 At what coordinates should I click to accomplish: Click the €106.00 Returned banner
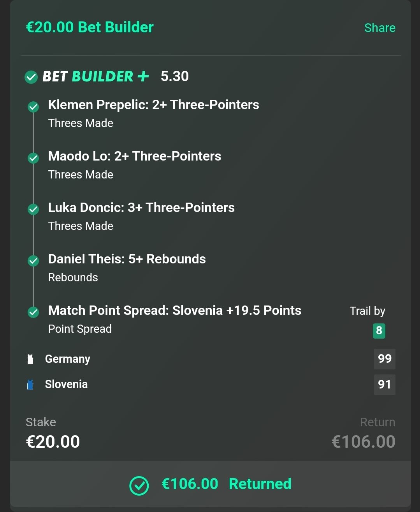click(211, 484)
